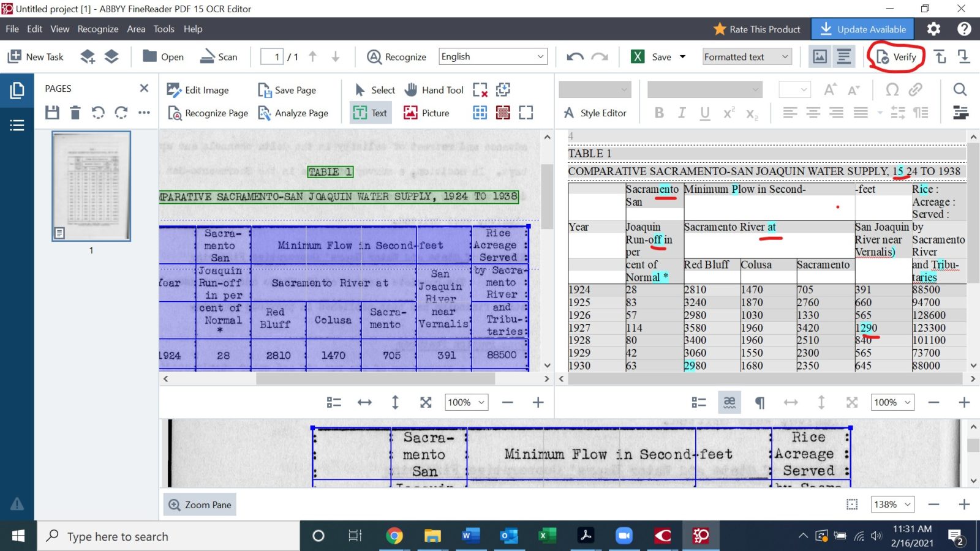
Task: Run Analyze Page
Action: (293, 113)
